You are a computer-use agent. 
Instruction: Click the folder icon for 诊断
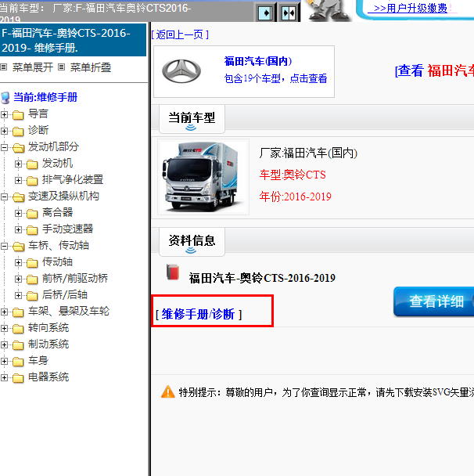coord(18,132)
